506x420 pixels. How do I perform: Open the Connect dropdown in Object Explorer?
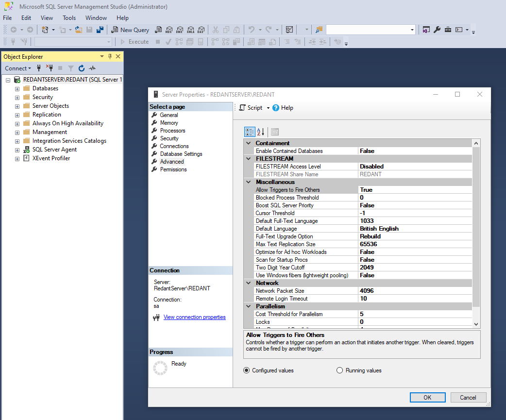pos(18,68)
